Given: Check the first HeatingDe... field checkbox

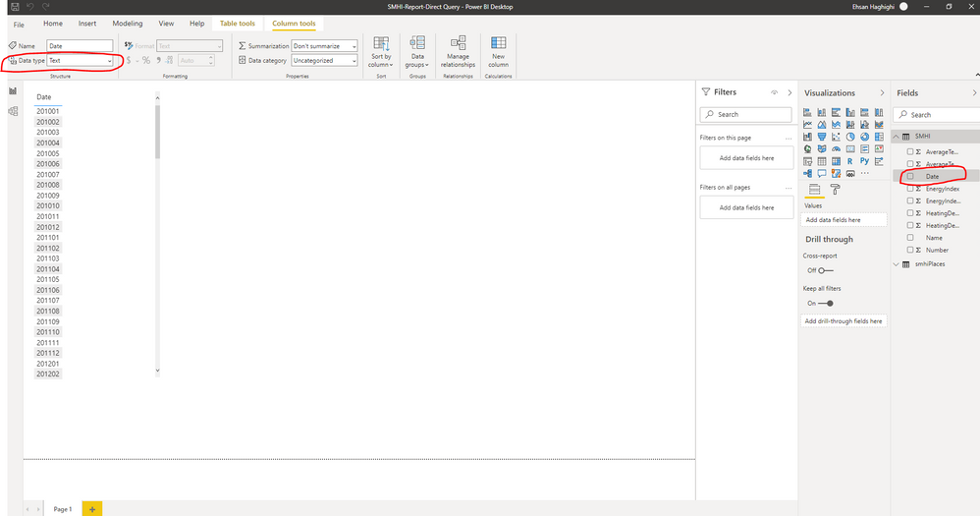Looking at the screenshot, I should (910, 212).
